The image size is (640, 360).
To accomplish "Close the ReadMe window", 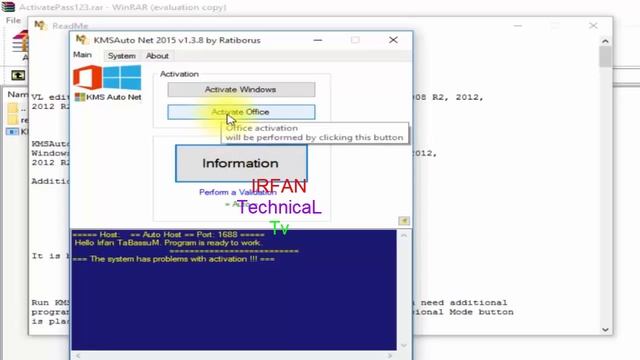I will pos(593,26).
